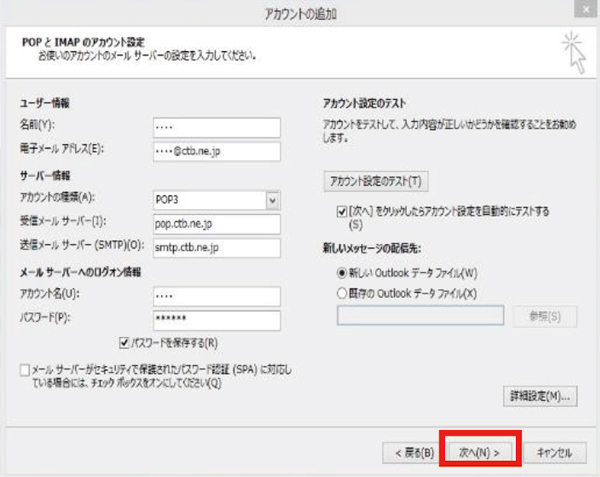Toggle the save password (パスワードを保存する) checkbox
600x477 pixels.
coord(124,343)
